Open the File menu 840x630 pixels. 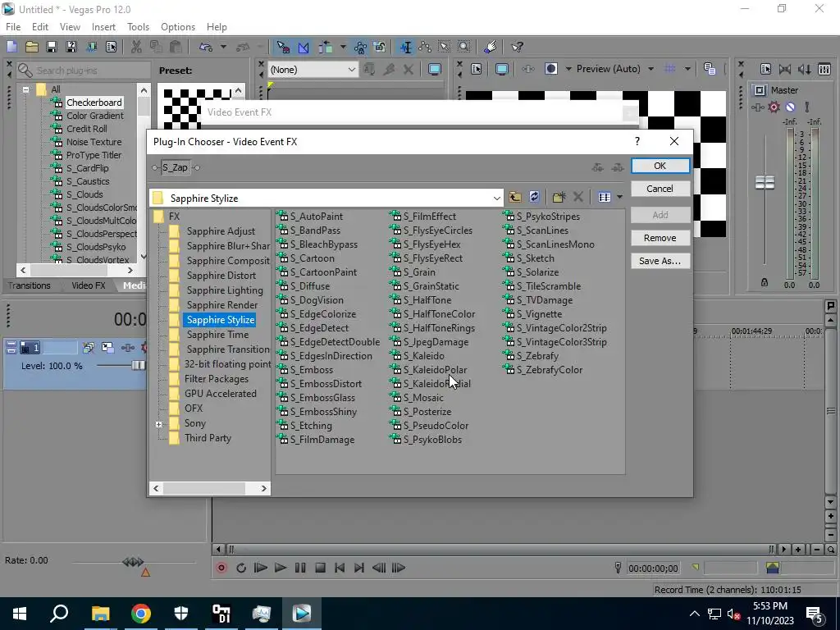click(x=13, y=27)
